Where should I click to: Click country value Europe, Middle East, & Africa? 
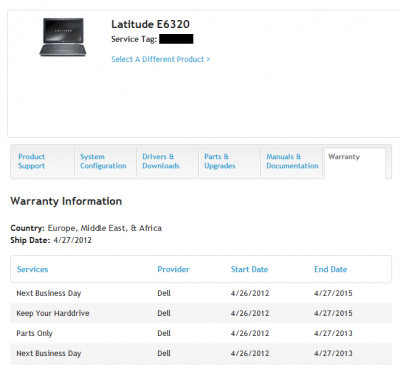[x=105, y=228]
